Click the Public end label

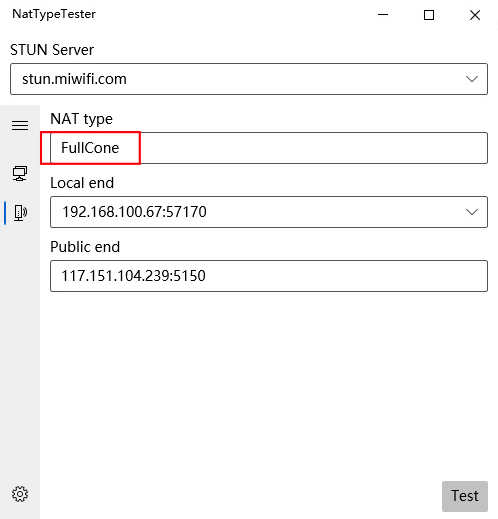[85, 247]
